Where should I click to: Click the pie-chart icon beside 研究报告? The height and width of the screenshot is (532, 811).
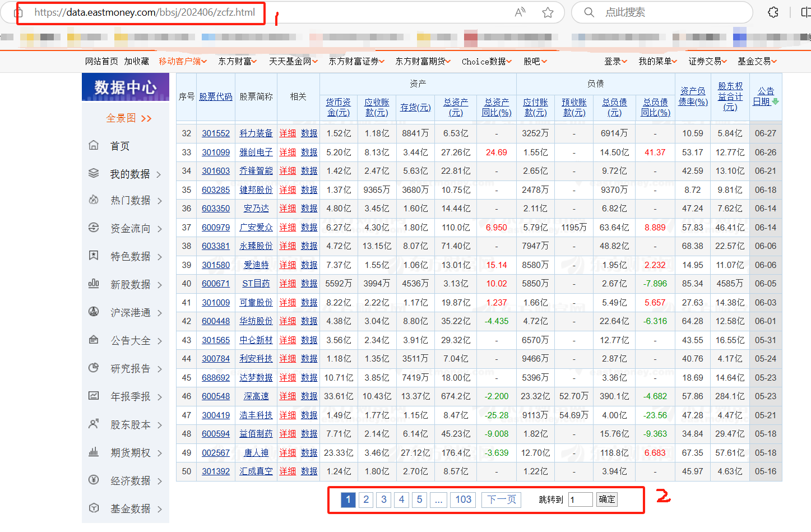click(94, 368)
